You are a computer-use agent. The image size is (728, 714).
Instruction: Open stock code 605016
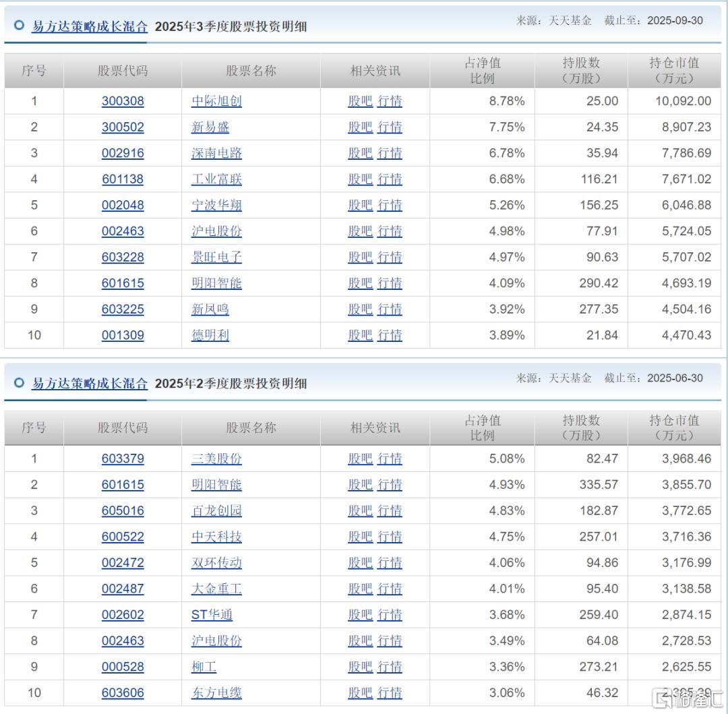point(123,510)
